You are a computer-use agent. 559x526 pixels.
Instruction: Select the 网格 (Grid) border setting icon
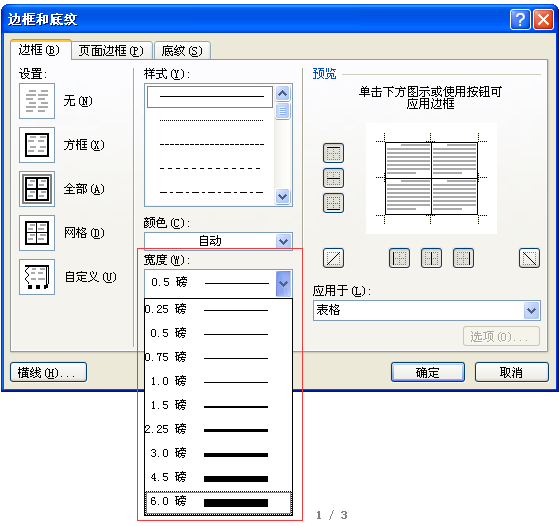[37, 233]
